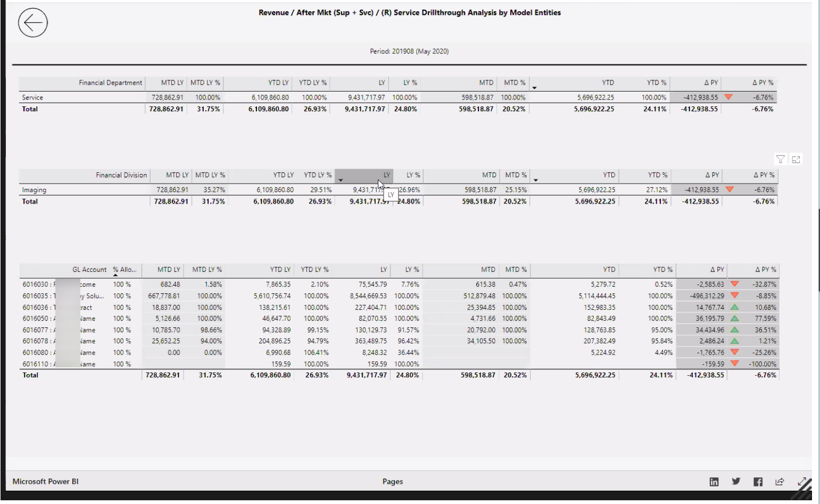Viewport: 820px width, 504px height.
Task: Click the green triangle in the 6016036 row
Action: [734, 307]
